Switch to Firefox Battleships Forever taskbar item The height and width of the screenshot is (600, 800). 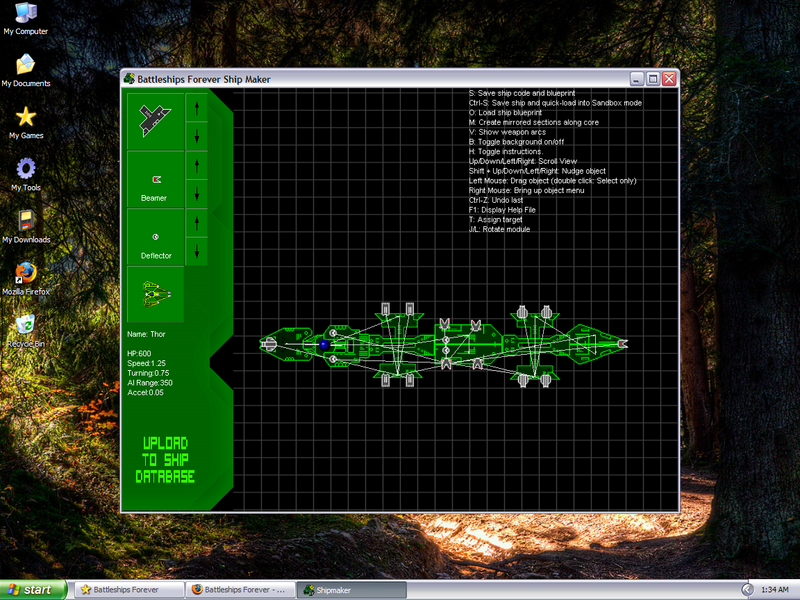(240, 590)
